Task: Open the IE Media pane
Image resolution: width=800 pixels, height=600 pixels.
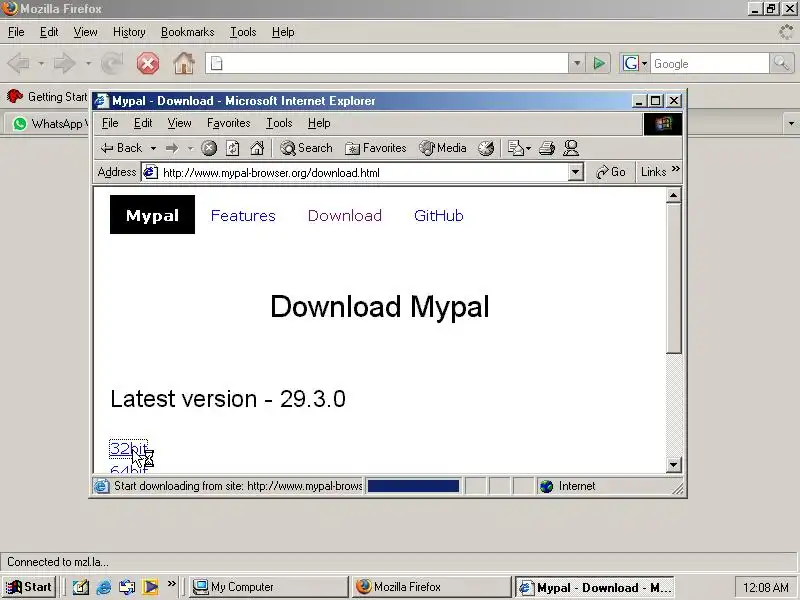Action: [x=442, y=148]
